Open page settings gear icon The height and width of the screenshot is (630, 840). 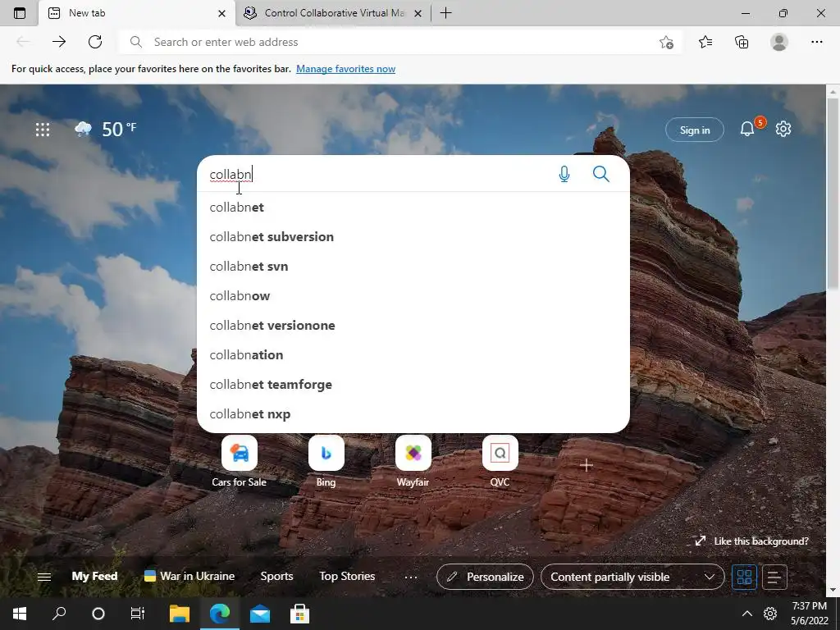click(783, 129)
